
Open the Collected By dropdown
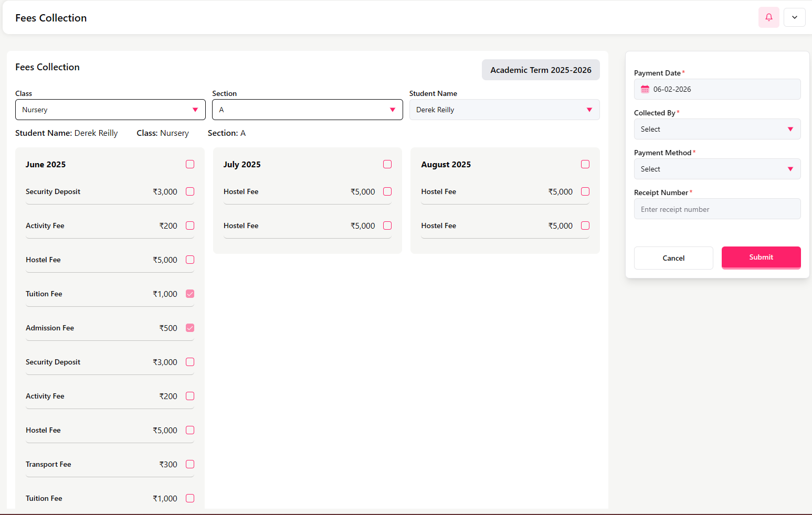coord(717,129)
